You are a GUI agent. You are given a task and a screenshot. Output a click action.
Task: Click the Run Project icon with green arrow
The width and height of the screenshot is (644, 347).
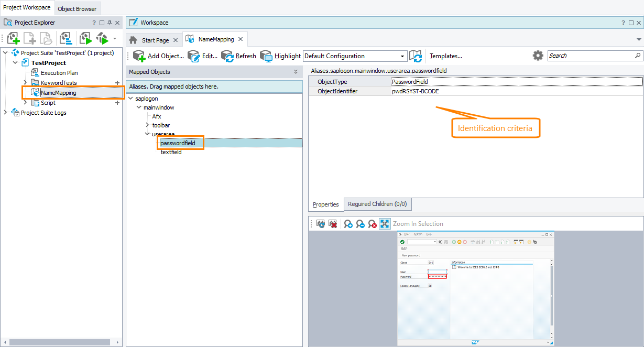point(85,38)
